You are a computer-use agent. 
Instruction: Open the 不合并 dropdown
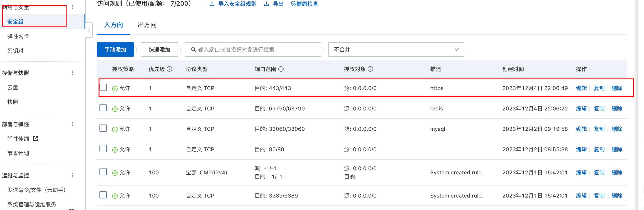[396, 49]
